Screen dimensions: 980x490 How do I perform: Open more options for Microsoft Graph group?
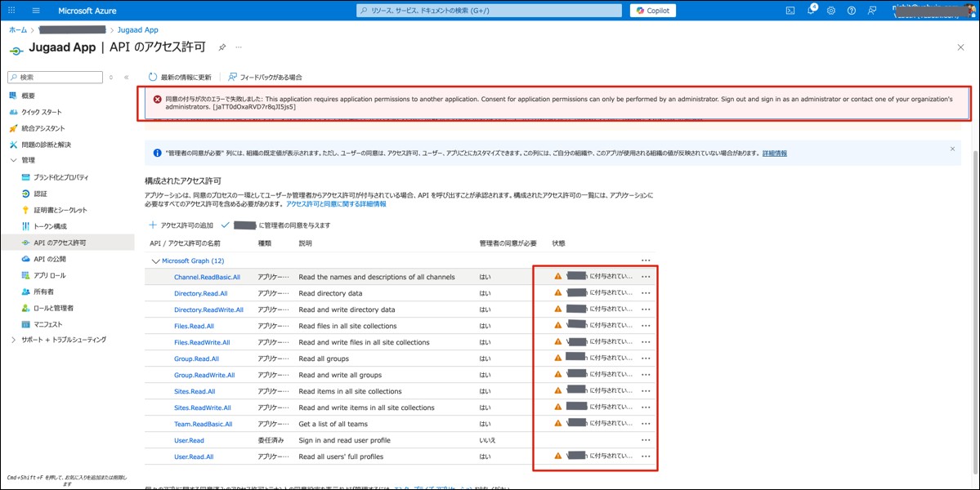(x=646, y=261)
